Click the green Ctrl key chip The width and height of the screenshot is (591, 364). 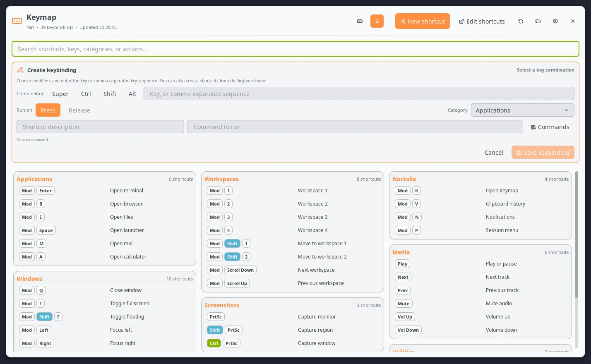(214, 343)
